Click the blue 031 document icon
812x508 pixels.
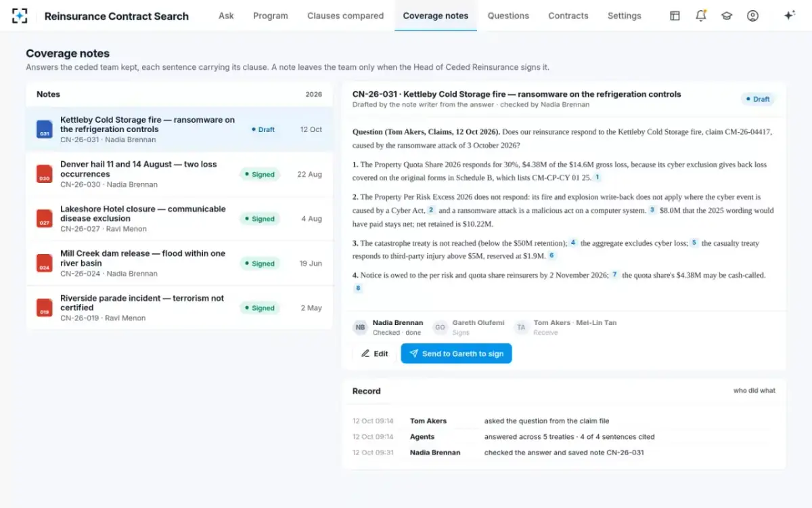click(x=44, y=129)
